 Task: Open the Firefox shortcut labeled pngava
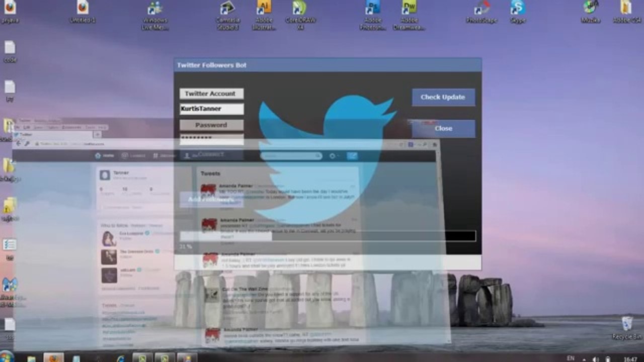tap(10, 11)
